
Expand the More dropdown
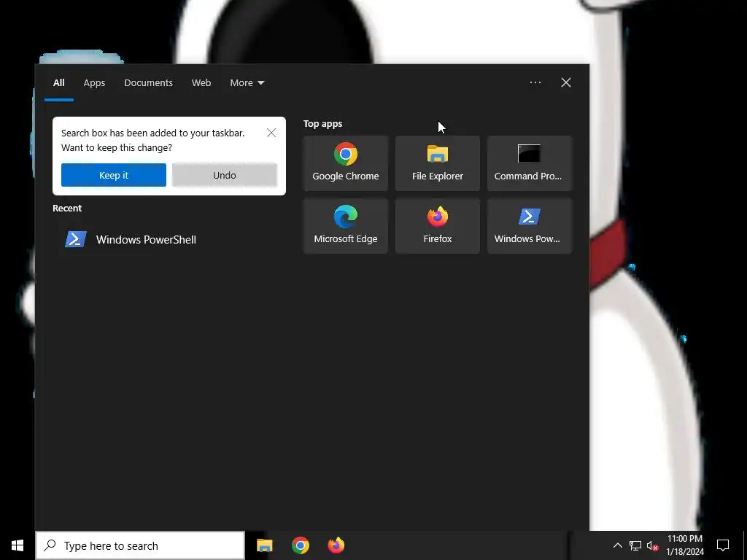247,83
